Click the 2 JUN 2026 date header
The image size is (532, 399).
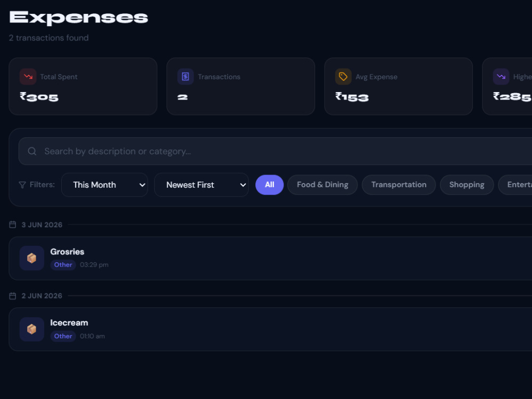[x=42, y=296]
